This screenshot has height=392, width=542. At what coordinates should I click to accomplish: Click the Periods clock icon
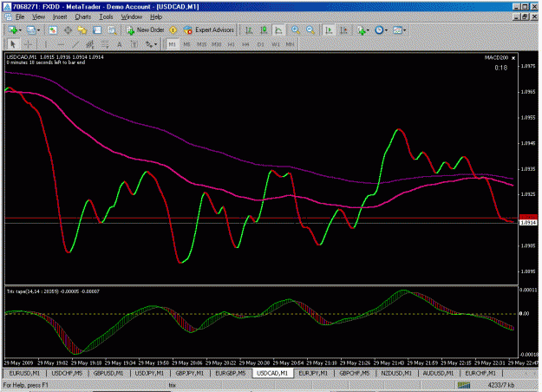(379, 30)
